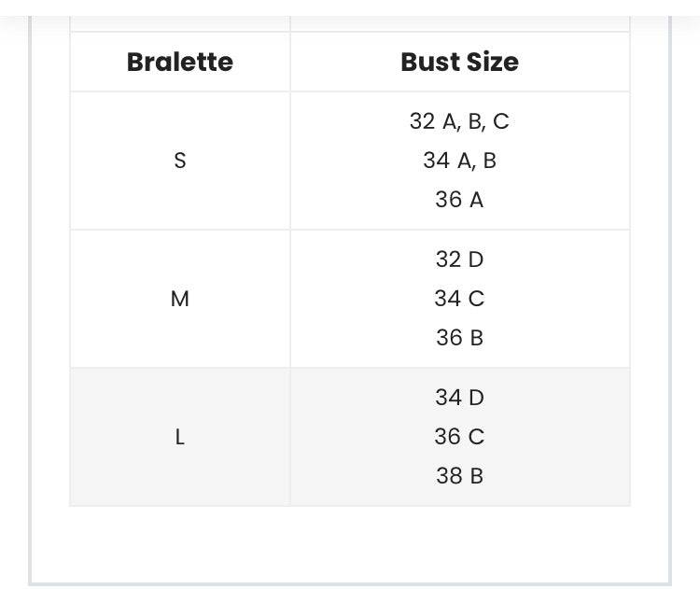This screenshot has height=589, width=700.
Task: Click the border line between M and L rows
Action: 350,368
